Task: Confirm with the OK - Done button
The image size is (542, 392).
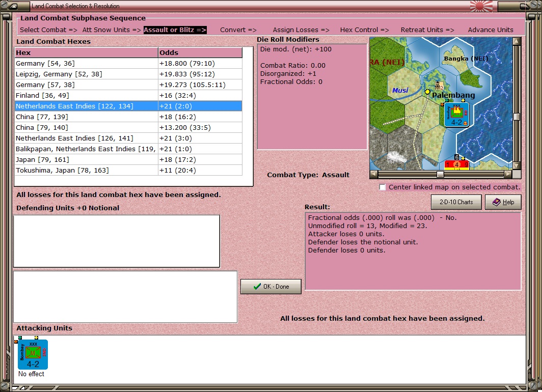Action: click(271, 287)
